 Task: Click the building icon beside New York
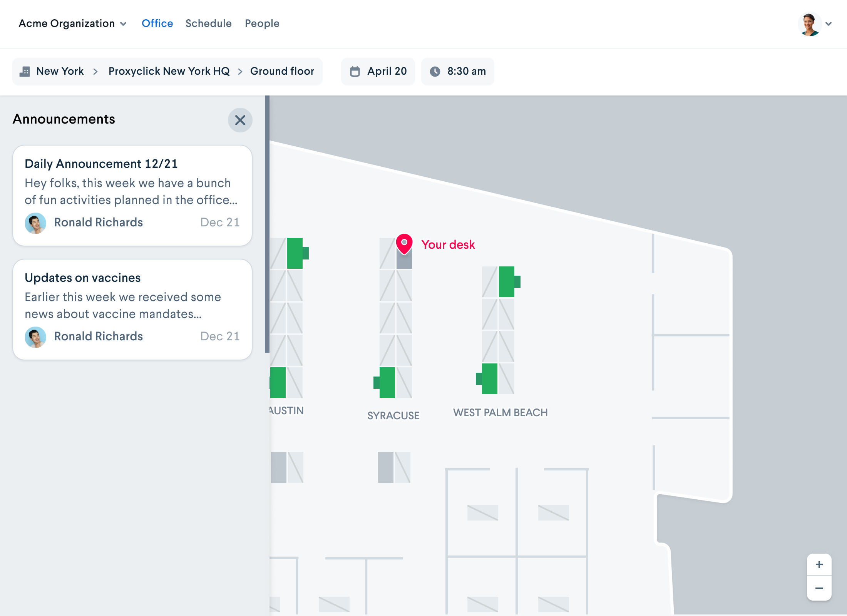[x=25, y=71]
